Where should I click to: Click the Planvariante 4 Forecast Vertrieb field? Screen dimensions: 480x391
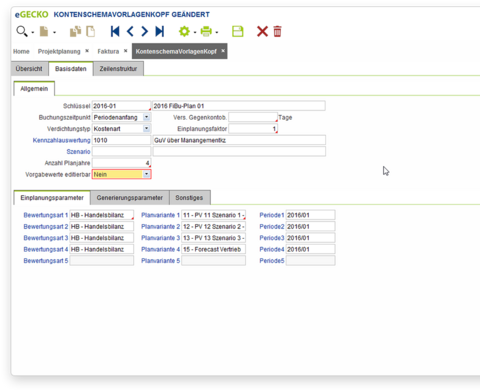[213, 249]
